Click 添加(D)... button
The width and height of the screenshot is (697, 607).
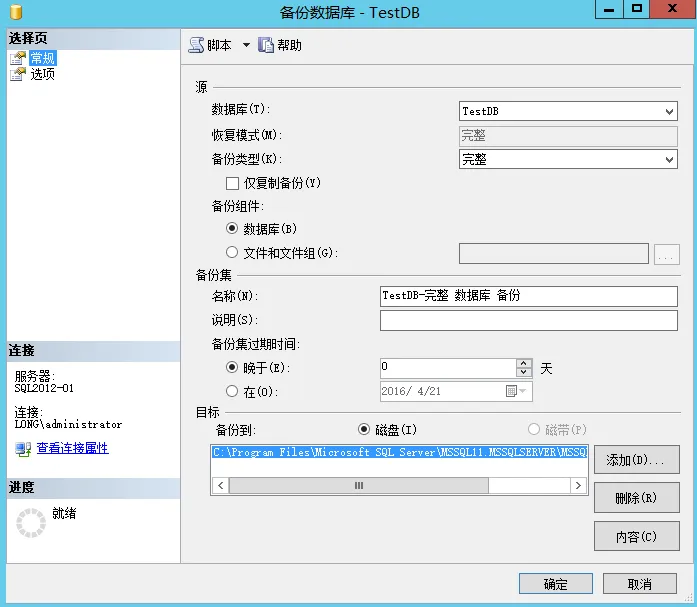pos(637,460)
